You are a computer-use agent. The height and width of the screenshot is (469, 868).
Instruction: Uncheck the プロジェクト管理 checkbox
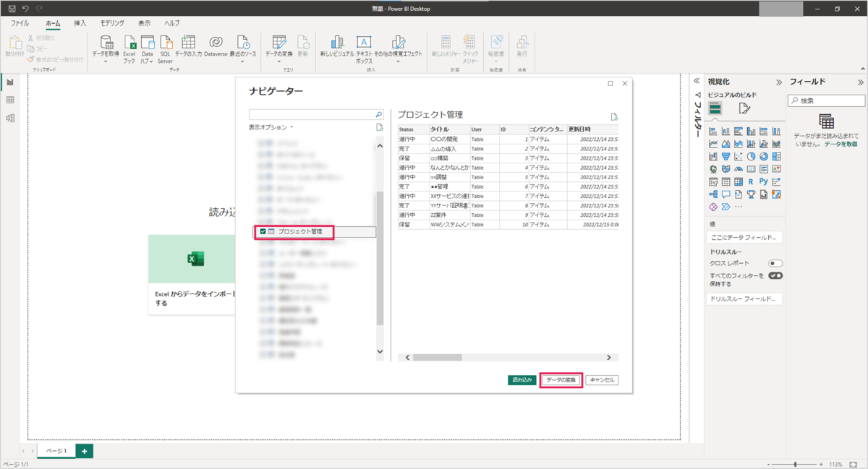click(263, 232)
